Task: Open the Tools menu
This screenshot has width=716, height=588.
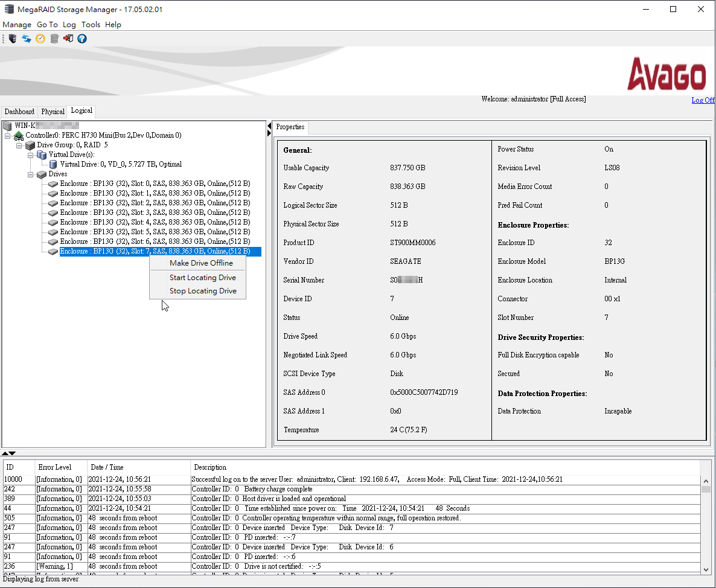Action: pyautogui.click(x=91, y=25)
